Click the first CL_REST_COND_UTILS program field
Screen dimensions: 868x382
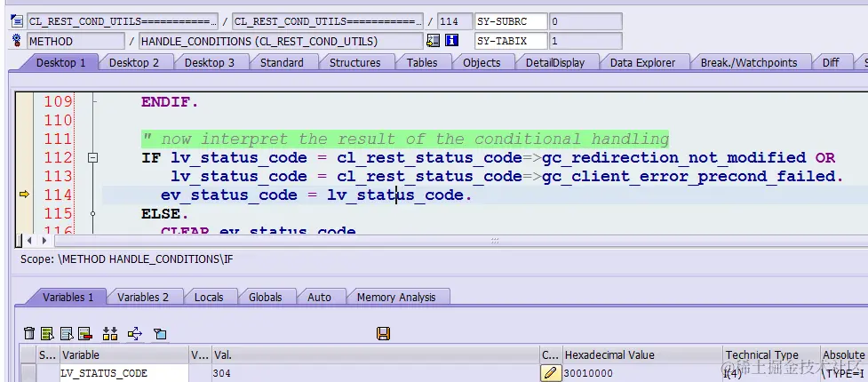pyautogui.click(x=123, y=21)
